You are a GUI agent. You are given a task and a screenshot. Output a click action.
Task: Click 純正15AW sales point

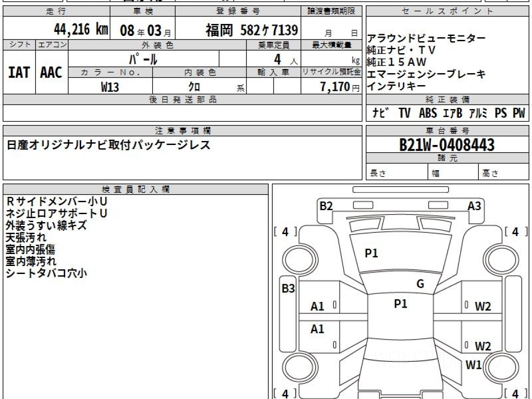click(396, 63)
